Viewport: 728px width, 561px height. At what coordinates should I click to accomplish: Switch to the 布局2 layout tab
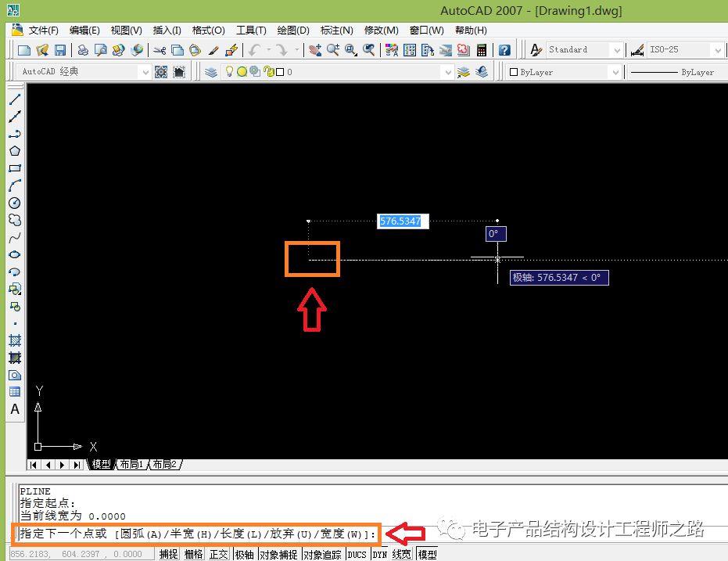tap(165, 464)
